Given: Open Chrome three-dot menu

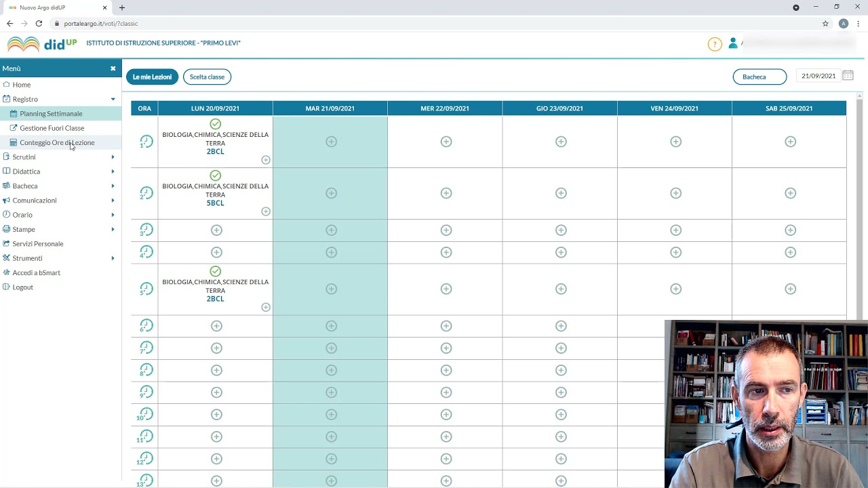Looking at the screenshot, I should click(x=859, y=24).
